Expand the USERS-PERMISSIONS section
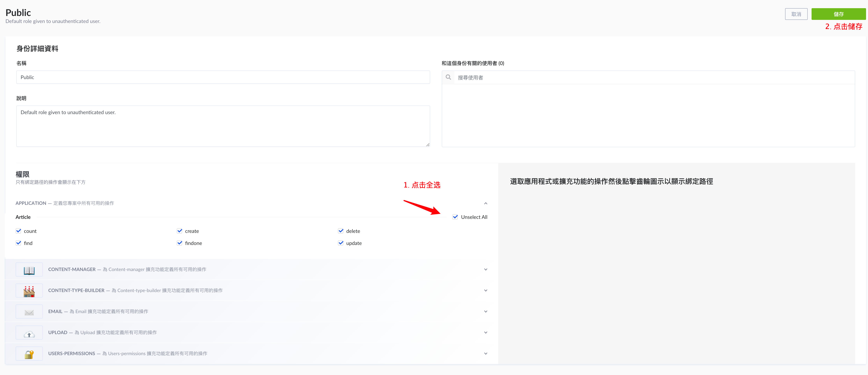The image size is (868, 375). [486, 354]
